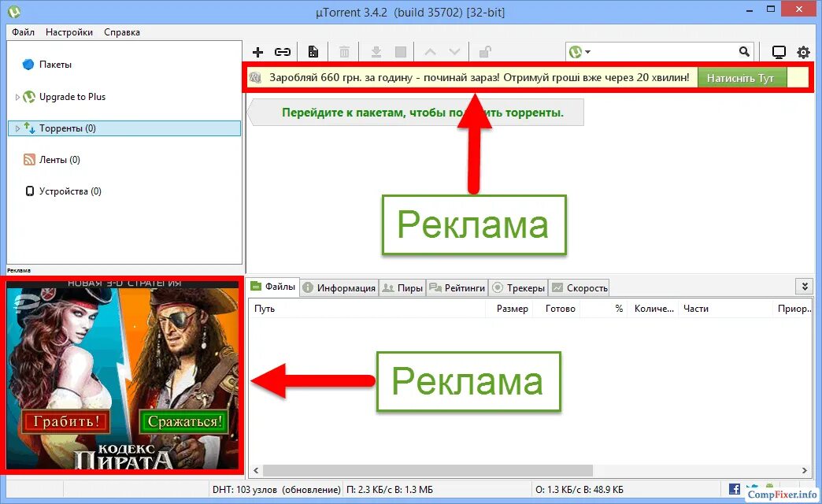The height and width of the screenshot is (504, 822).
Task: Click the П: 2.3 КБ/с download status
Action: 390,490
